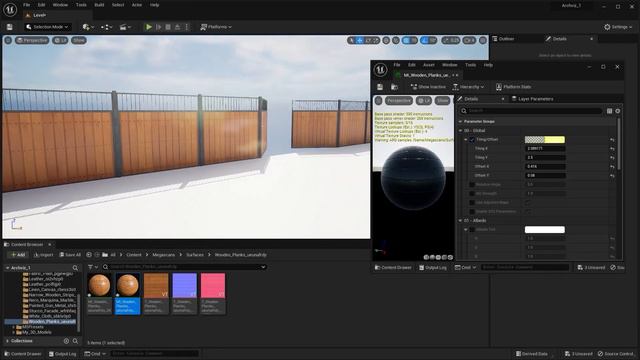Browse to asset in Content Browser from material editor
Image resolution: width=640 pixels, height=360 pixels.
394,87
